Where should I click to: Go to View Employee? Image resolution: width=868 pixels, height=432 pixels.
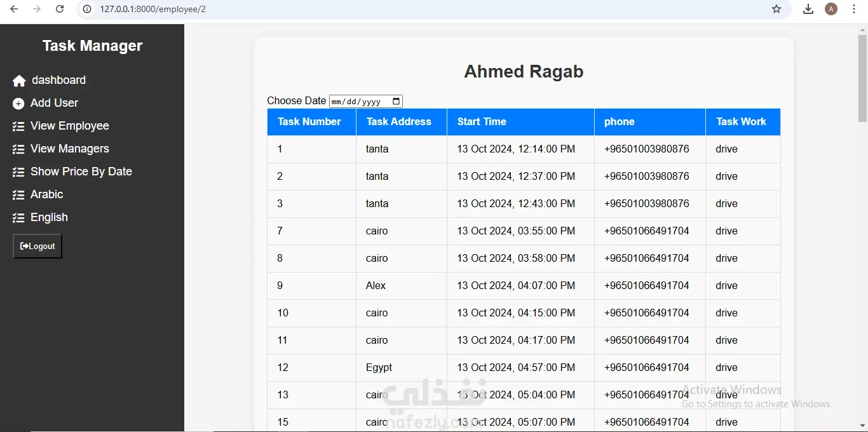pos(70,126)
